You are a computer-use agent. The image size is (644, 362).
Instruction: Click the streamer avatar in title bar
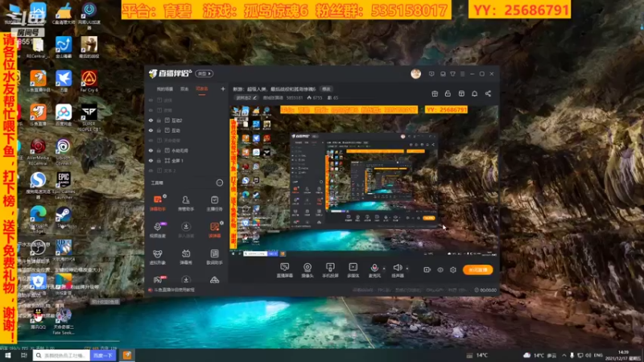415,73
